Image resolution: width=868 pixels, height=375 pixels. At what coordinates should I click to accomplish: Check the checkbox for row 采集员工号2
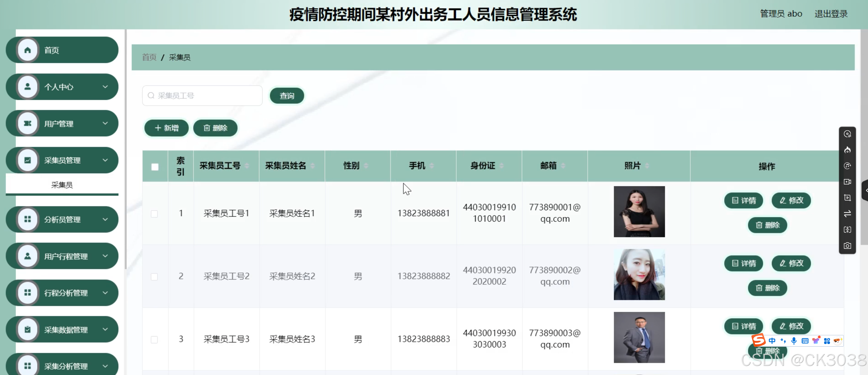tap(154, 277)
